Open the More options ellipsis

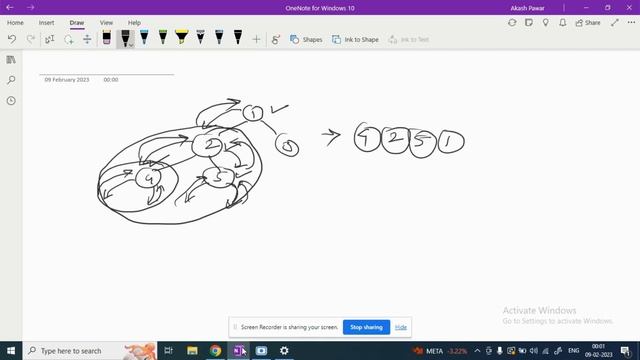[x=631, y=23]
